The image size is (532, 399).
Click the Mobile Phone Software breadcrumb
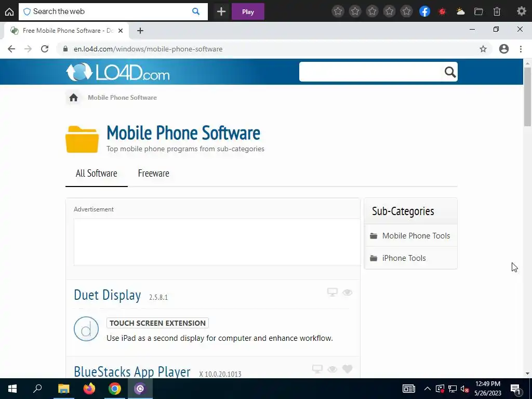click(x=122, y=98)
